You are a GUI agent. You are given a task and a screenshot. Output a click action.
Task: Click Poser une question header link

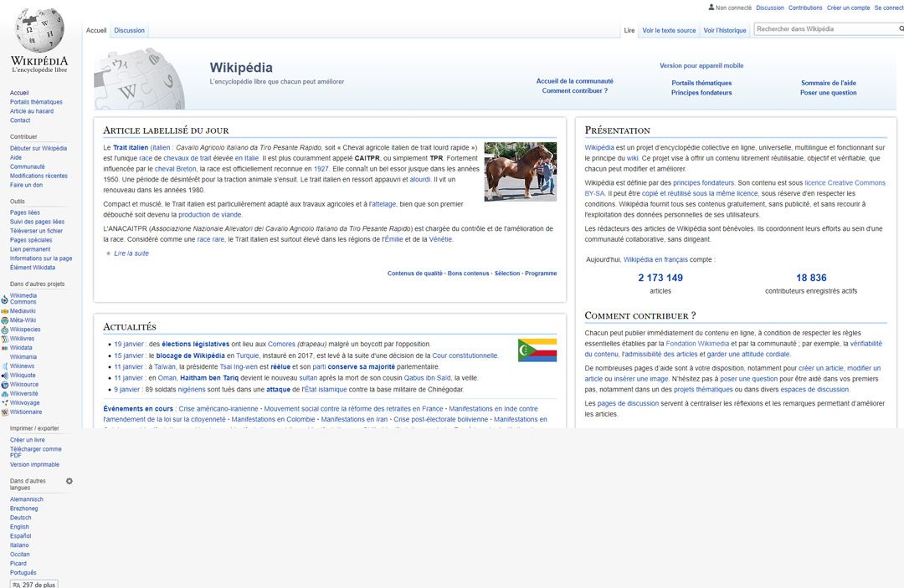point(829,93)
